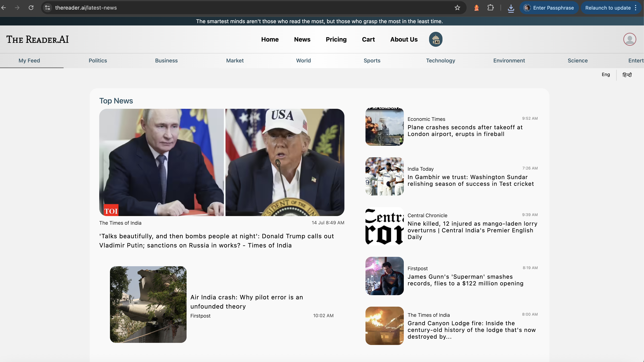Click the user profile avatar icon

click(x=629, y=39)
